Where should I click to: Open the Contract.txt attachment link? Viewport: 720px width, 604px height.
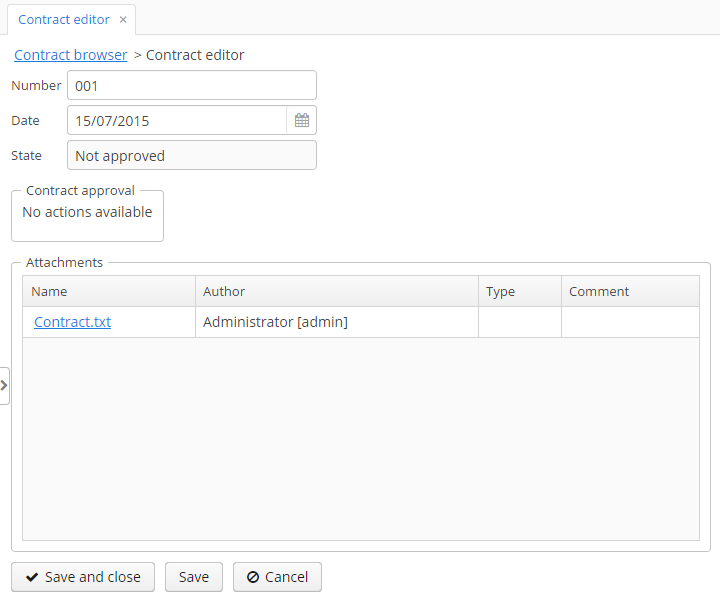pos(72,322)
